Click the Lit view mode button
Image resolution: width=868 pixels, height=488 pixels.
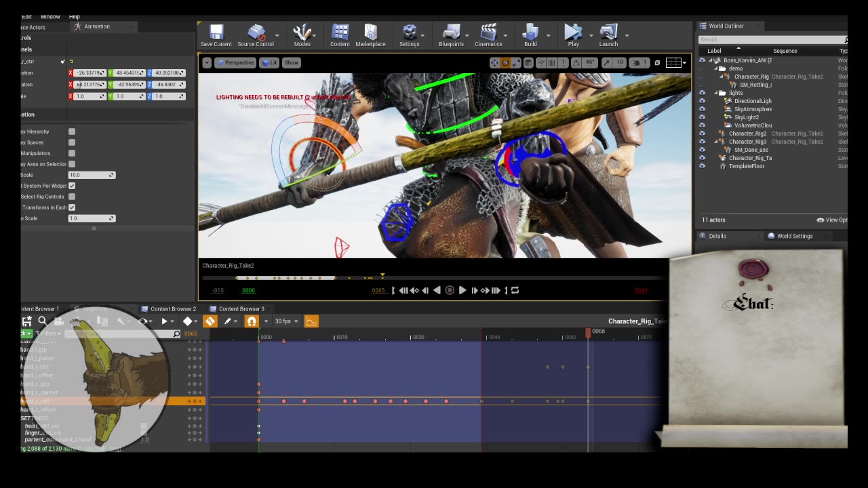point(269,62)
